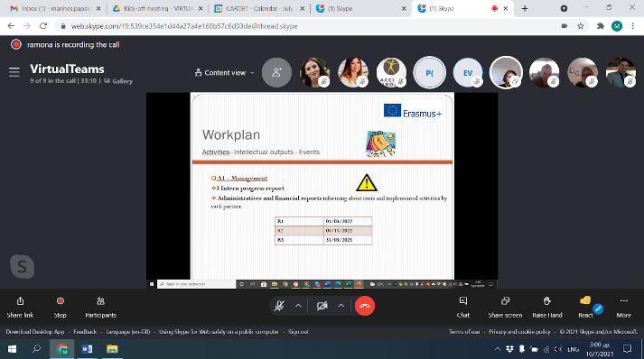Image resolution: width=644 pixels, height=359 pixels.
Task: Click the browser forward arrow
Action: [x=27, y=26]
